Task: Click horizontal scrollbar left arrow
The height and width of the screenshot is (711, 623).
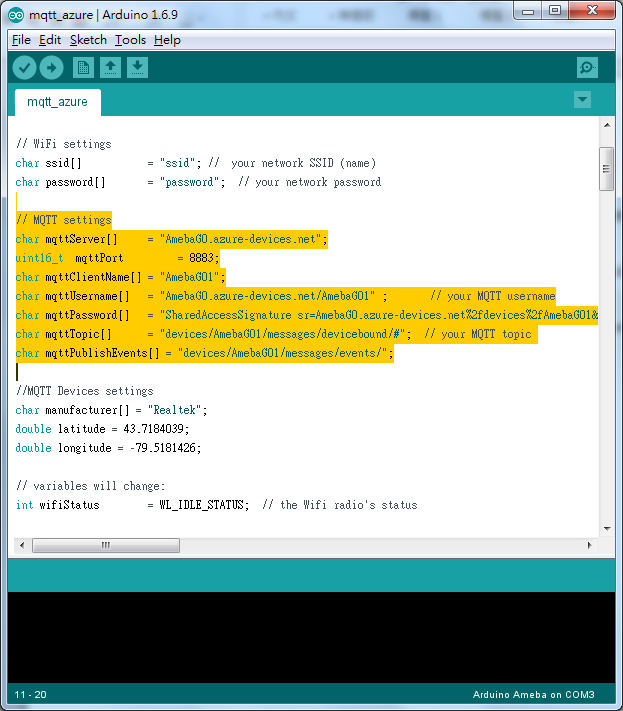Action: 22,545
